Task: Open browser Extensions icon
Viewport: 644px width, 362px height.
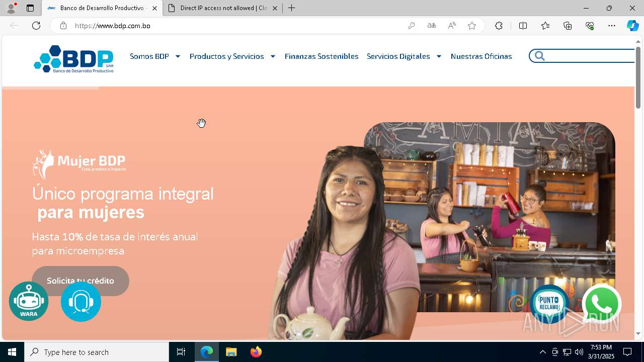Action: click(499, 26)
